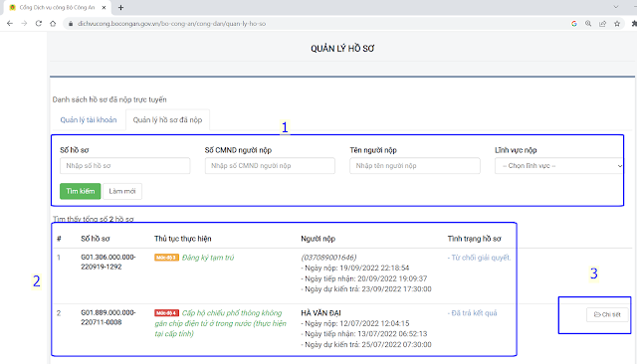The height and width of the screenshot is (364, 637).
Task: Open the browser home icon
Action: (53, 24)
